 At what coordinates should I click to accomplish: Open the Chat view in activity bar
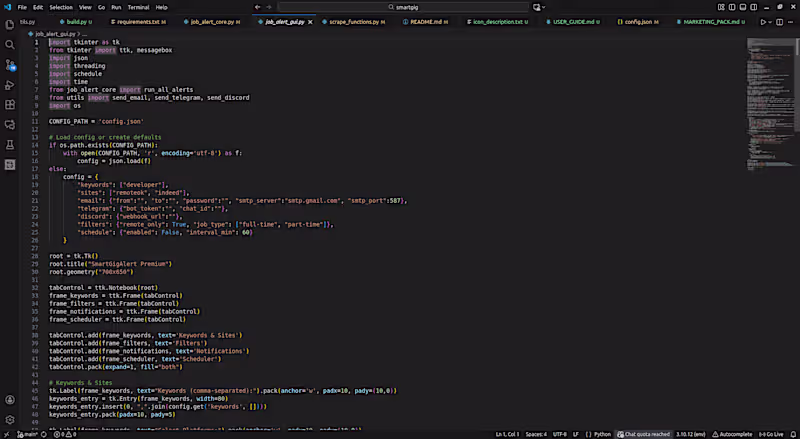[x=10, y=125]
